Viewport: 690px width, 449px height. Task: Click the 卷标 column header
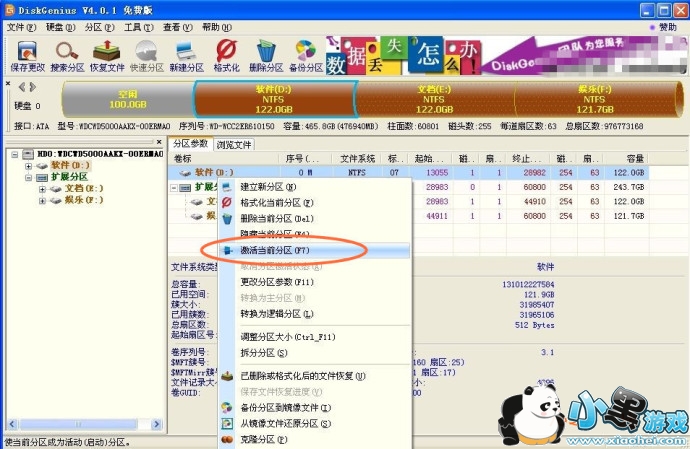click(224, 158)
